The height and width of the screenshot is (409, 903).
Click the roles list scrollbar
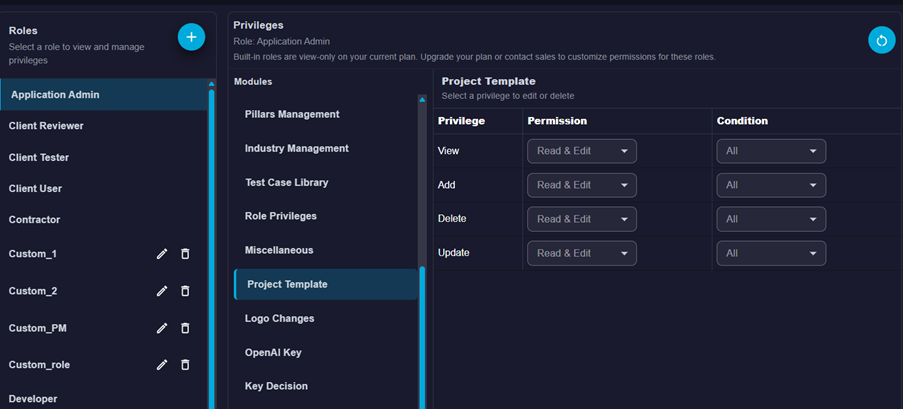click(x=211, y=248)
